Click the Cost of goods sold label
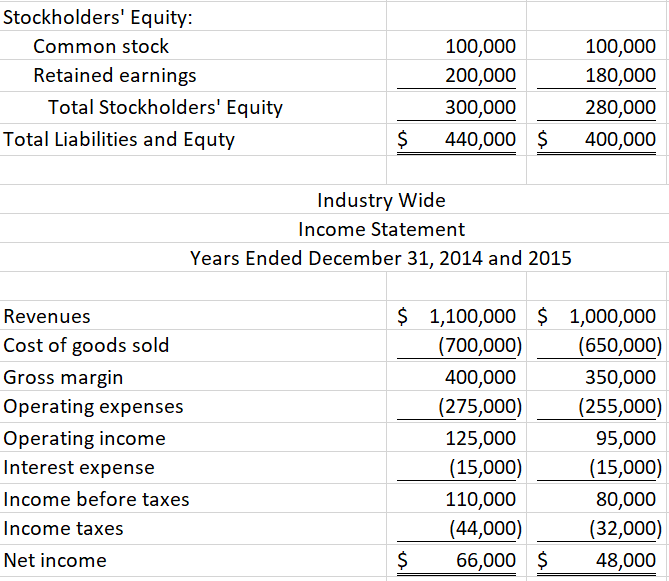Image resolution: width=669 pixels, height=581 pixels. (x=87, y=346)
